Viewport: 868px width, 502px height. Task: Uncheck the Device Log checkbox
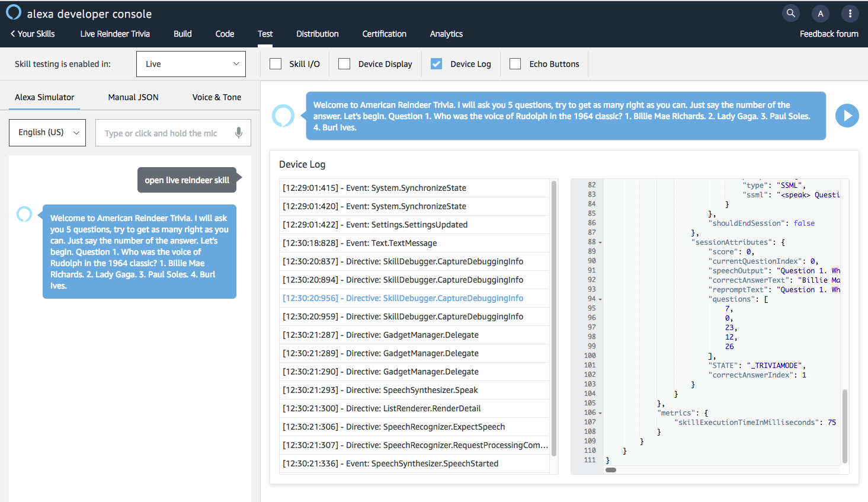[x=436, y=64]
